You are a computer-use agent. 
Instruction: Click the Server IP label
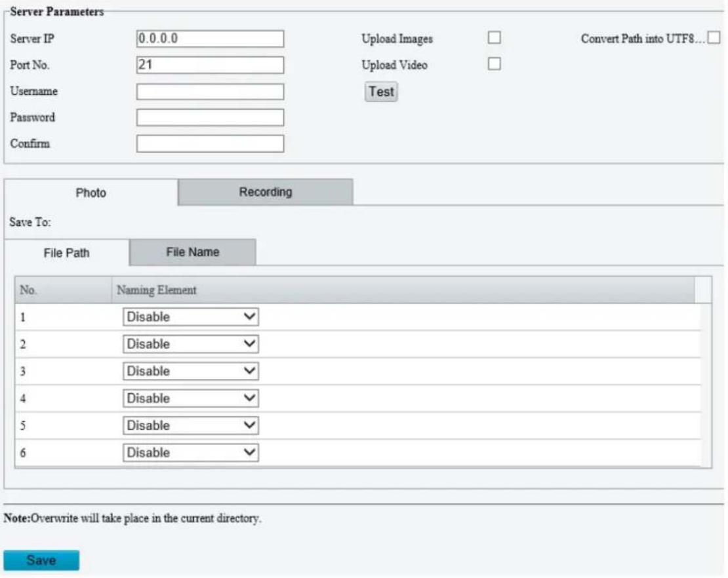tap(32, 39)
